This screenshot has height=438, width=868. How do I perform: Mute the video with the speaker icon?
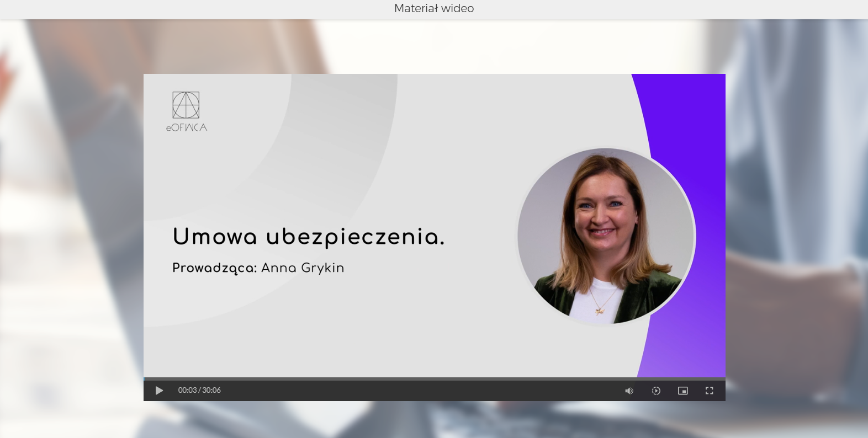(x=629, y=391)
